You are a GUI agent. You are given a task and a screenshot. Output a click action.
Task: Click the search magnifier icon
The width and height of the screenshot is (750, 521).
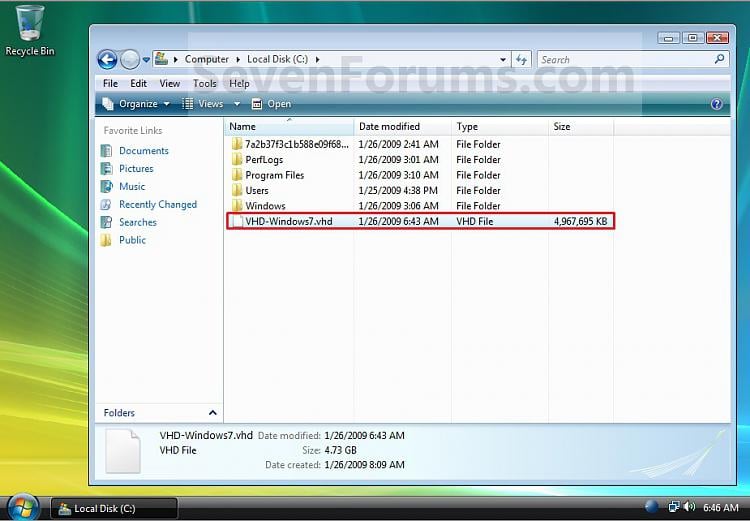[x=719, y=59]
